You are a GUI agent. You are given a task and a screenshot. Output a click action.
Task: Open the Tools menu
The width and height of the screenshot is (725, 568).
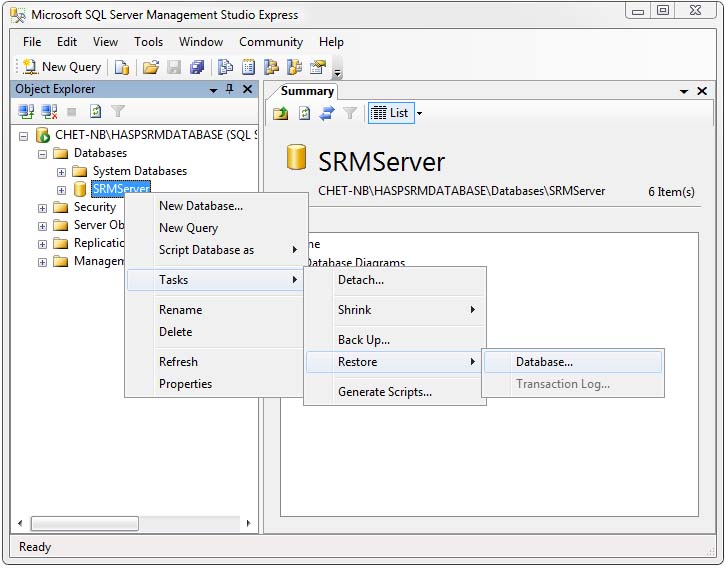pos(148,42)
